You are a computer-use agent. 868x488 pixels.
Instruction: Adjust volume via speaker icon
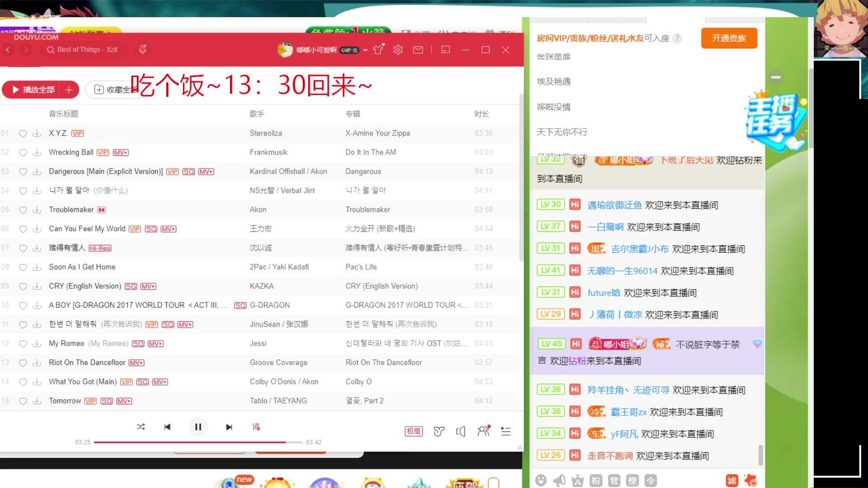(461, 432)
